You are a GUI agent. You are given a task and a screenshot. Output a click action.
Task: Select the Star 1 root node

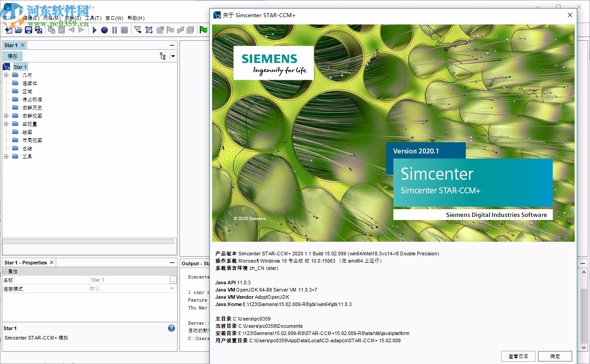20,67
